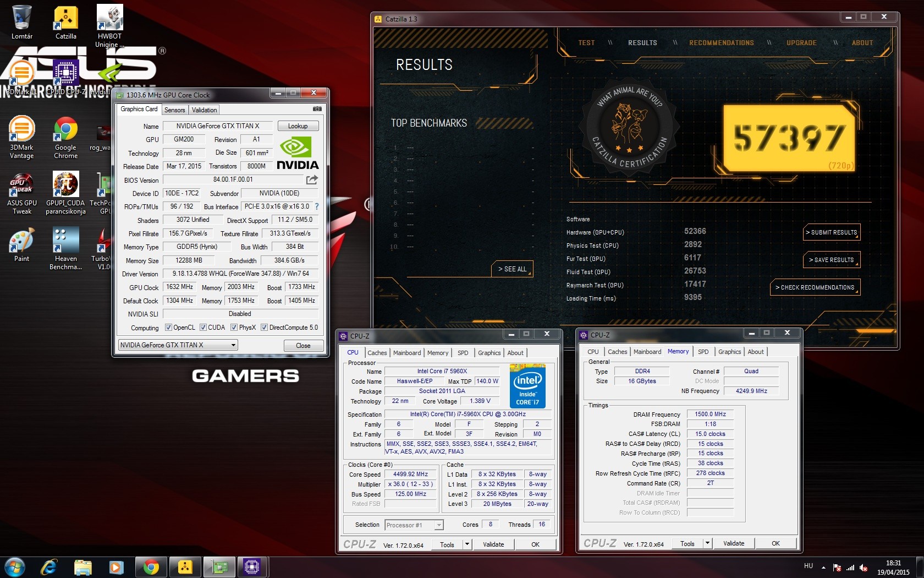Click the Action Center flag icon in the tray

(837, 568)
